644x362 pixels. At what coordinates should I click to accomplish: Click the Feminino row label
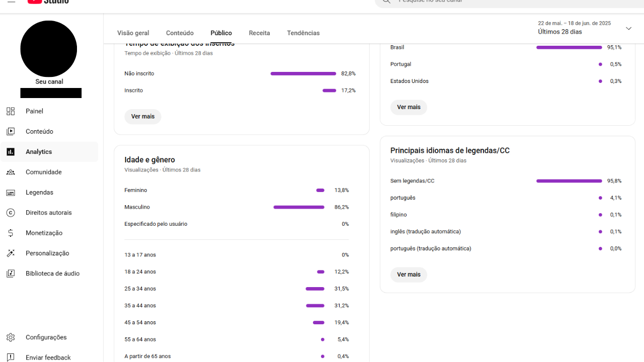136,191
